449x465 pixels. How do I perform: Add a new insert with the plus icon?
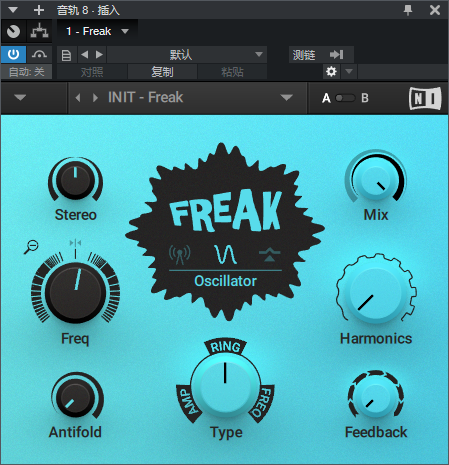[x=39, y=10]
